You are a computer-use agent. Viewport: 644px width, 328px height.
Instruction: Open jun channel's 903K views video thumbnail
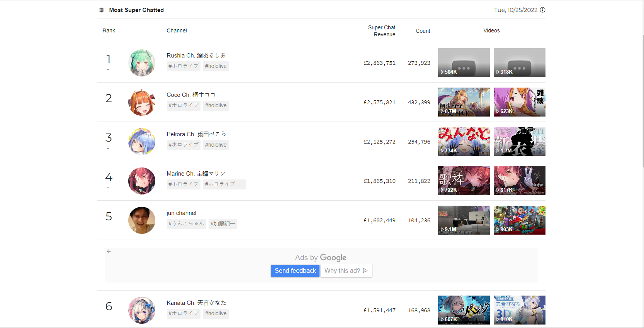pos(520,220)
